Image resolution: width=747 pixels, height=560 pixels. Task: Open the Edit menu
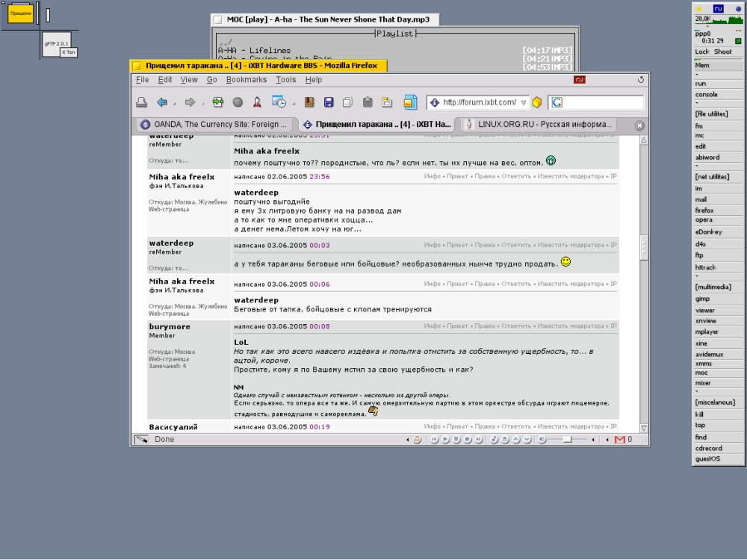tap(165, 80)
